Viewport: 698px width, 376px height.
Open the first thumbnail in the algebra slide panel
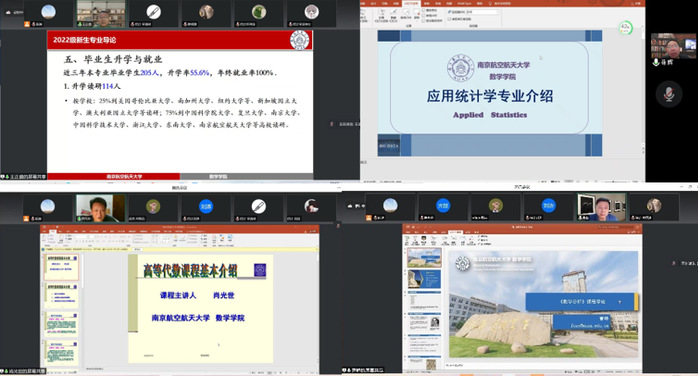(x=62, y=268)
